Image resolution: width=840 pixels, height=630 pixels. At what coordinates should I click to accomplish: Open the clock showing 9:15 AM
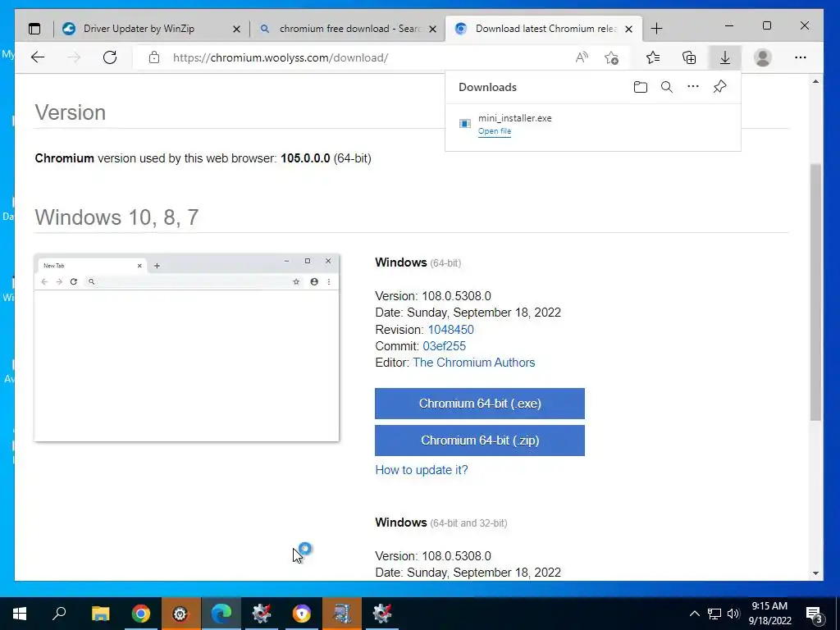coord(769,614)
